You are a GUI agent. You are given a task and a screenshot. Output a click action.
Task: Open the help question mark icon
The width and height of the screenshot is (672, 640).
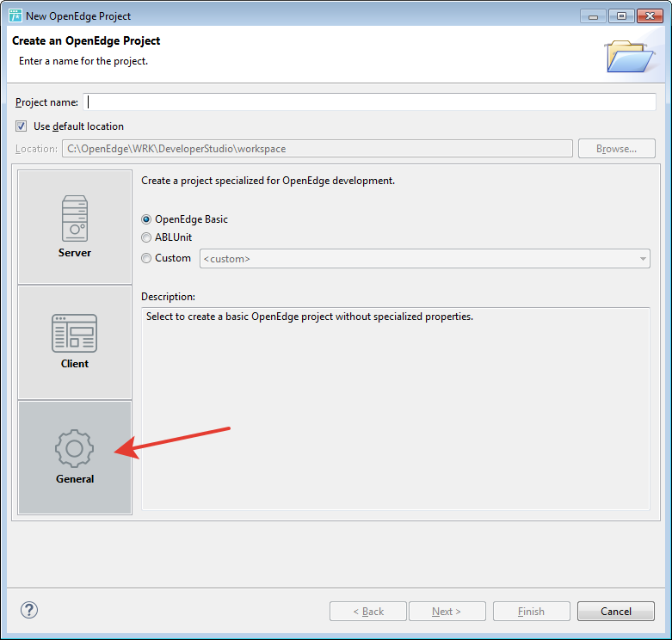tap(29, 610)
